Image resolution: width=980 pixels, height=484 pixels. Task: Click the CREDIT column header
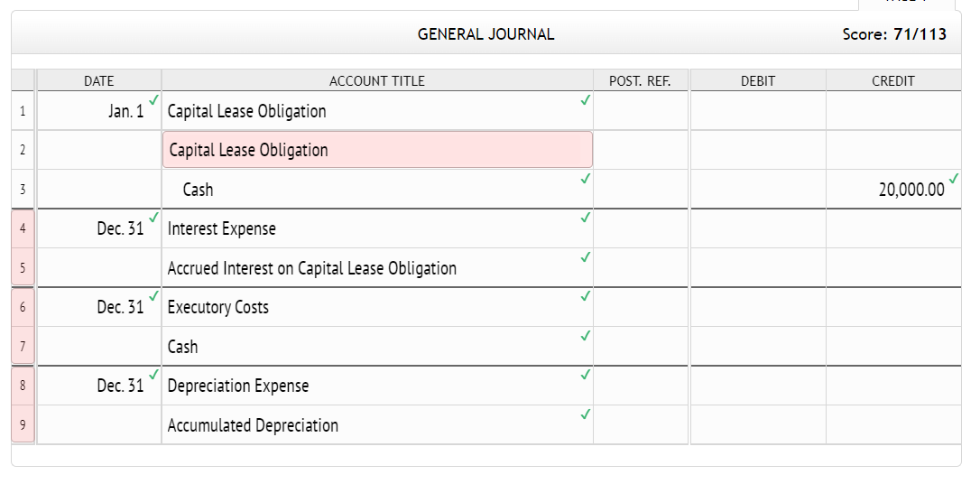pyautogui.click(x=893, y=80)
